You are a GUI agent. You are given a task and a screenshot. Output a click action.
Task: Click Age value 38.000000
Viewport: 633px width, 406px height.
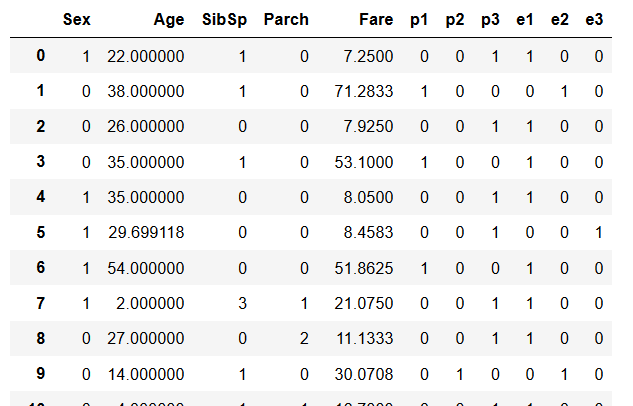[x=146, y=91]
